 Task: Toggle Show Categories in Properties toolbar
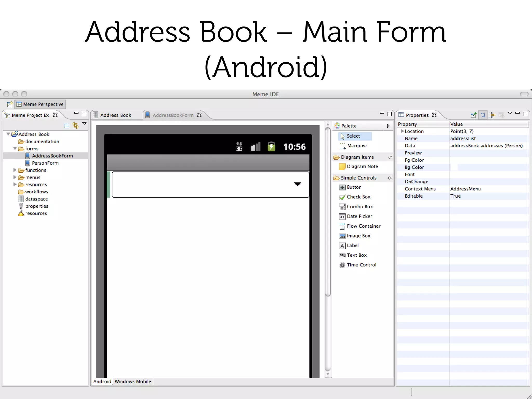coord(483,115)
